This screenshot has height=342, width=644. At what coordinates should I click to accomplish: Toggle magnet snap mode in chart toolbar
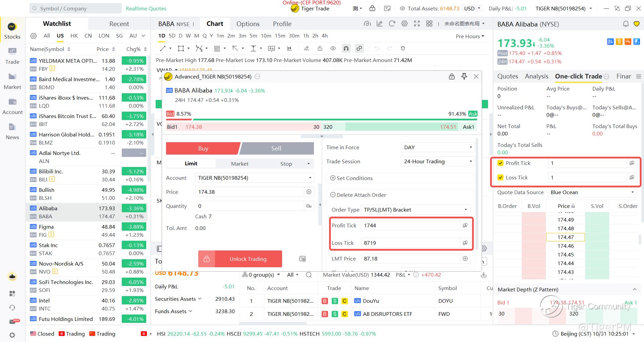(x=346, y=48)
